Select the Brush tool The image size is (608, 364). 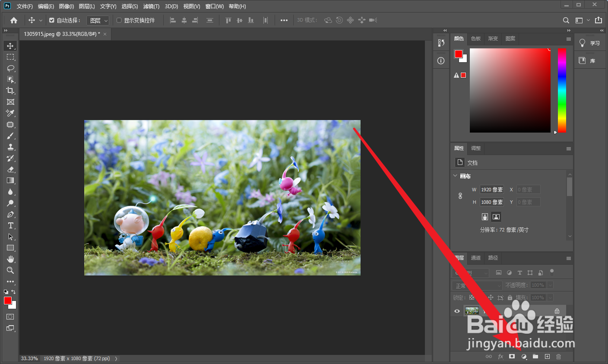click(x=10, y=136)
